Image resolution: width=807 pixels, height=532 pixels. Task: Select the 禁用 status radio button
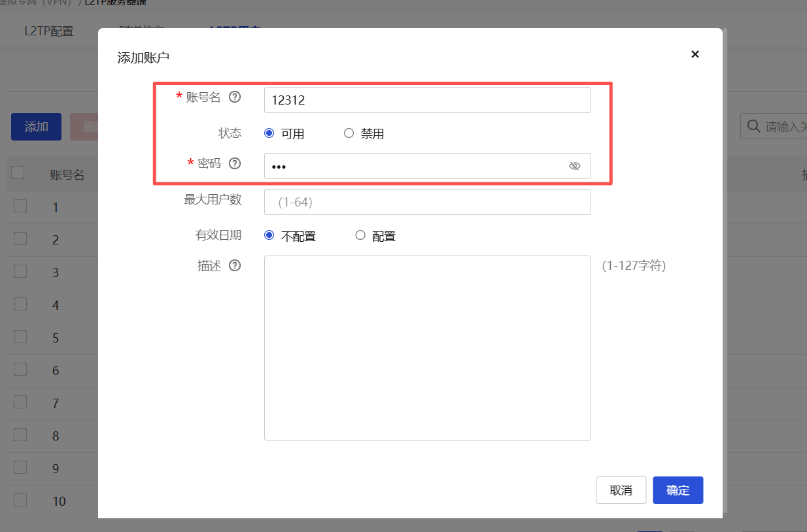[349, 133]
